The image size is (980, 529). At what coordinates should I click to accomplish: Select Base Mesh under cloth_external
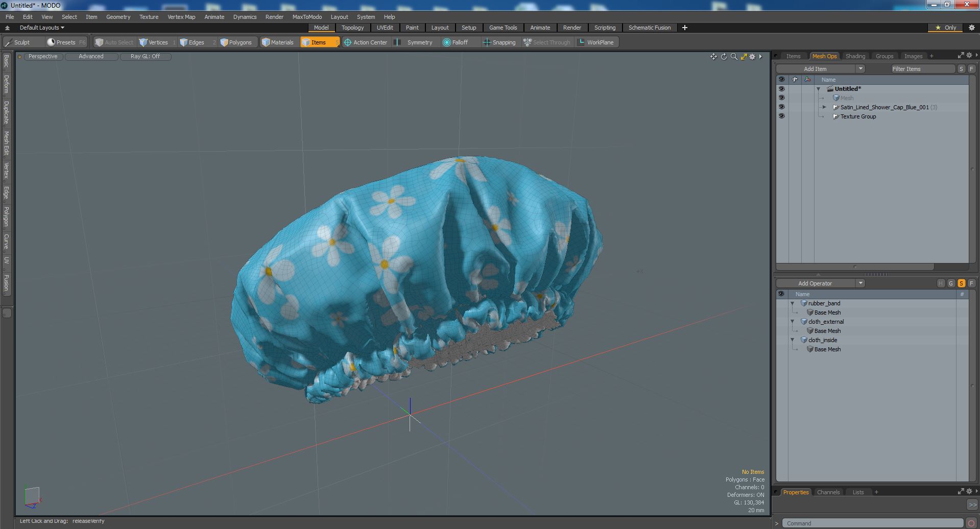[x=827, y=331]
